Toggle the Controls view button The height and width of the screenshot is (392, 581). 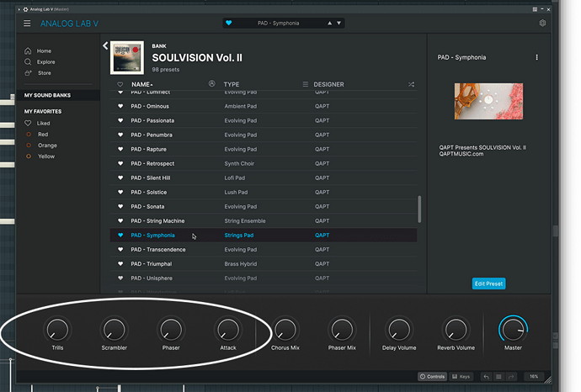coord(433,377)
